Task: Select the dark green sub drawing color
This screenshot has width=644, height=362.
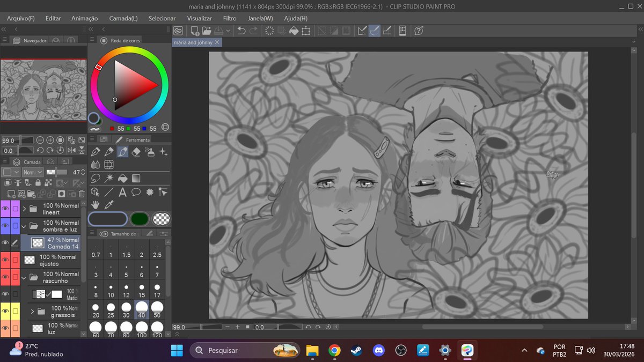Action: point(139,218)
